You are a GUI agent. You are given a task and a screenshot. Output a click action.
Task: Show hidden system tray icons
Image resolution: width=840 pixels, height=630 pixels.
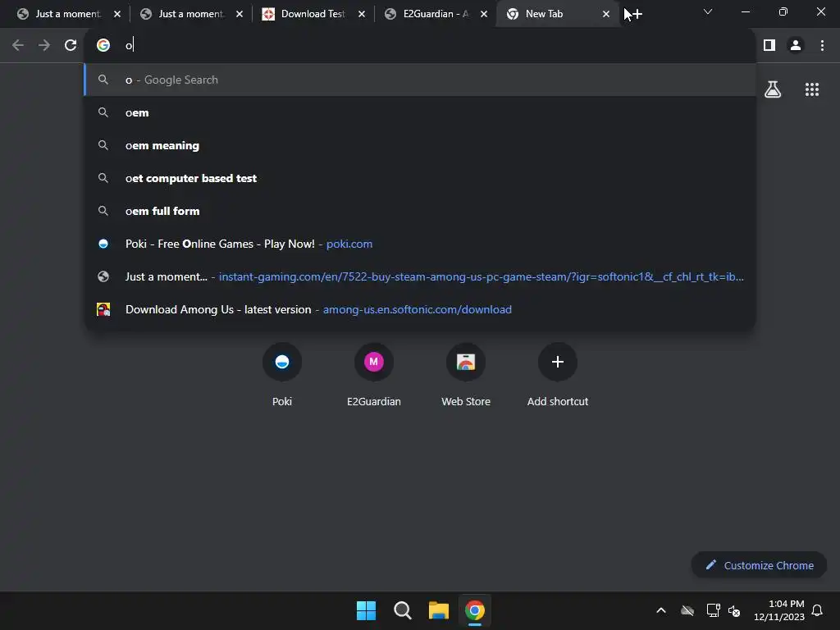[661, 610]
